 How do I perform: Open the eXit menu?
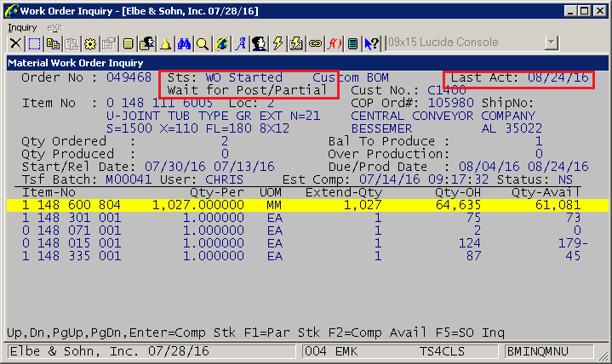pyautogui.click(x=54, y=28)
